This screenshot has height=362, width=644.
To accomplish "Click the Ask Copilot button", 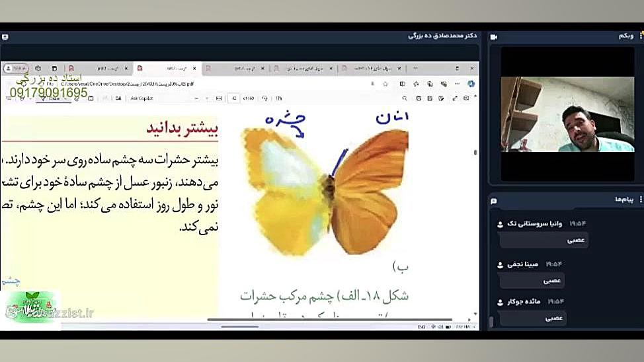I will click(141, 98).
